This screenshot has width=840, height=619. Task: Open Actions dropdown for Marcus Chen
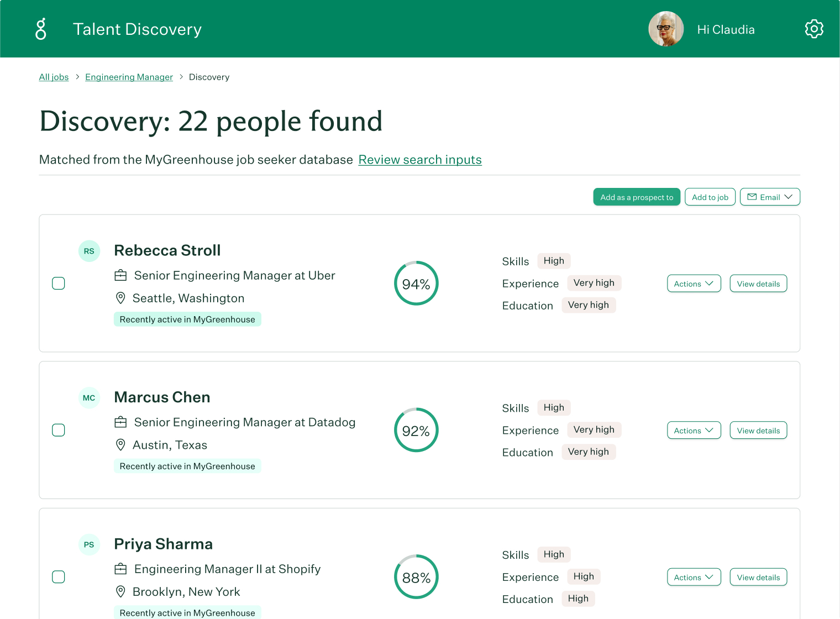point(694,431)
